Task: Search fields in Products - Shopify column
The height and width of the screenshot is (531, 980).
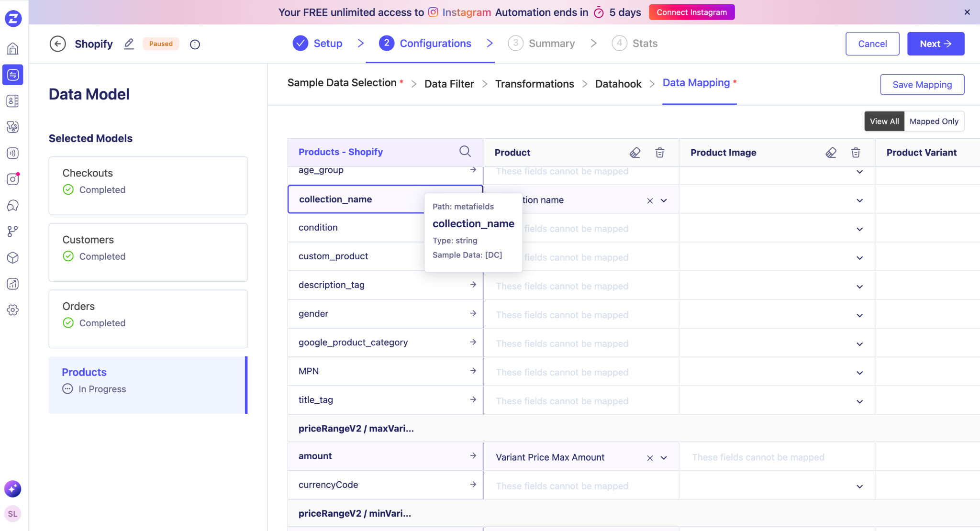Action: click(x=465, y=152)
